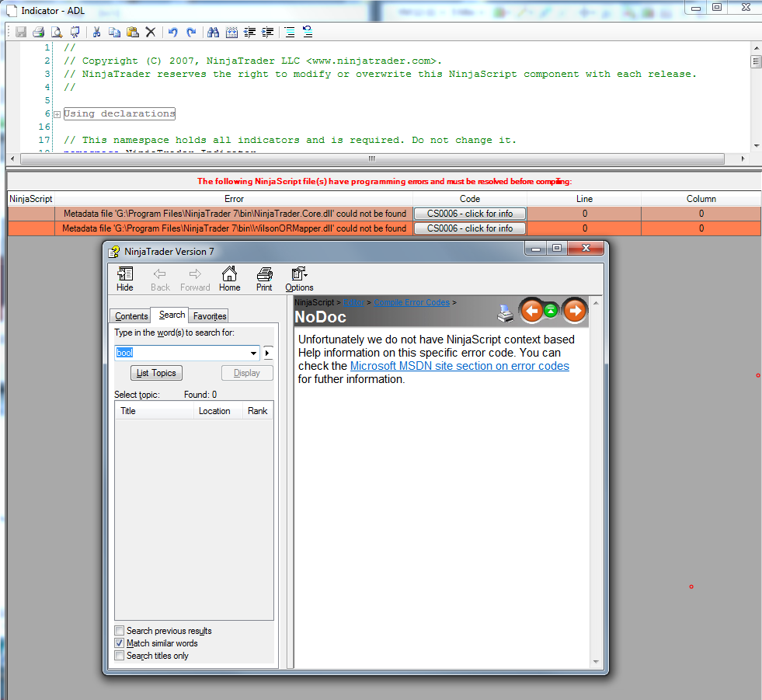
Task: Click Back in the help window toolbar
Action: coord(160,279)
